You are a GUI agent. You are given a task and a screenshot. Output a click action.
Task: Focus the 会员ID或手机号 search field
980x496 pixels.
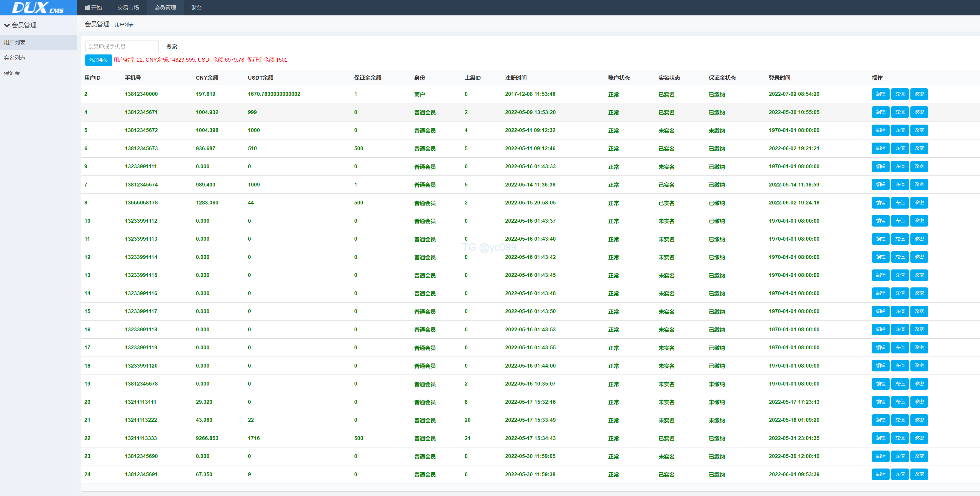point(121,46)
